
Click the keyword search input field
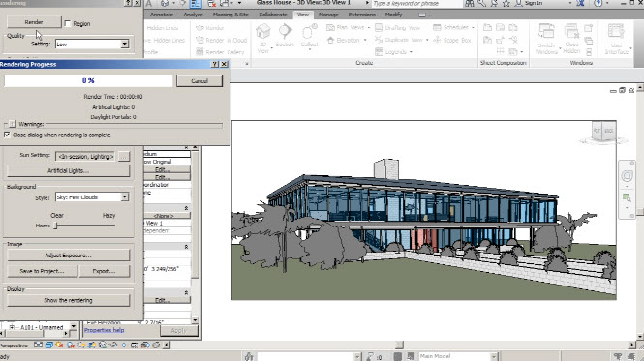coord(416,4)
